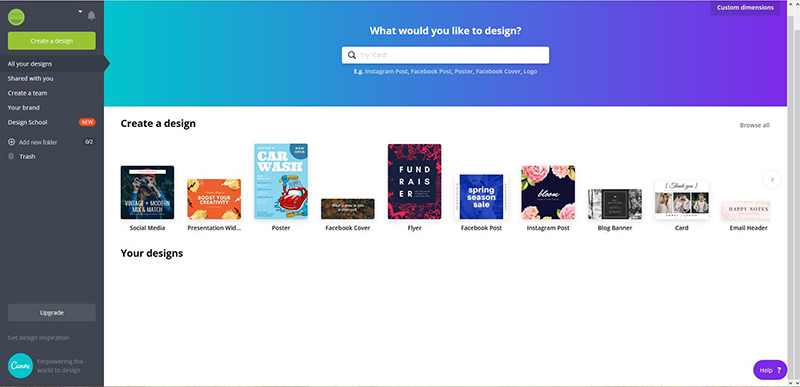Image resolution: width=800 pixels, height=387 pixels.
Task: Click the Canva logo circle
Action: pyautogui.click(x=20, y=366)
